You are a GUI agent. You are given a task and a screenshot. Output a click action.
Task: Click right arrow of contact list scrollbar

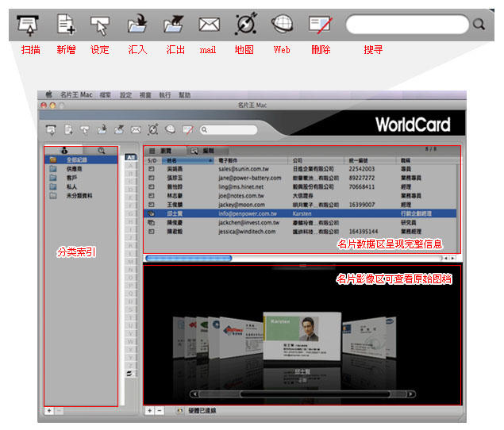point(453,258)
